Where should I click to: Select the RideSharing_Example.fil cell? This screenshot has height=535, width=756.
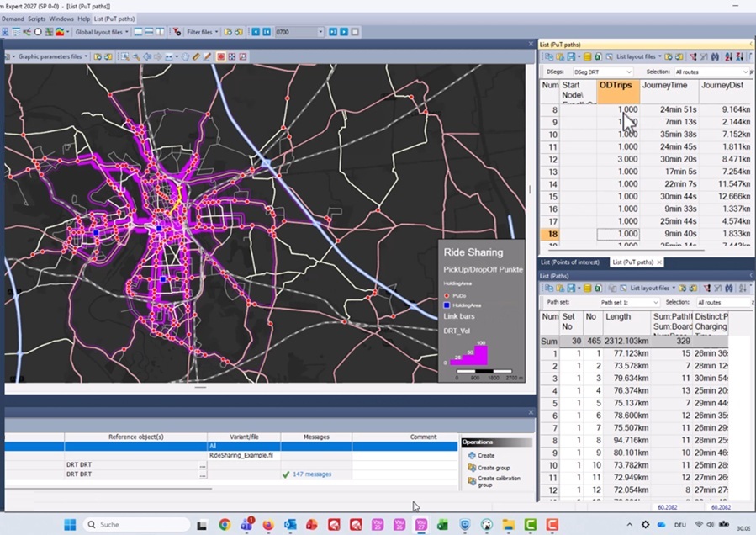click(x=244, y=455)
